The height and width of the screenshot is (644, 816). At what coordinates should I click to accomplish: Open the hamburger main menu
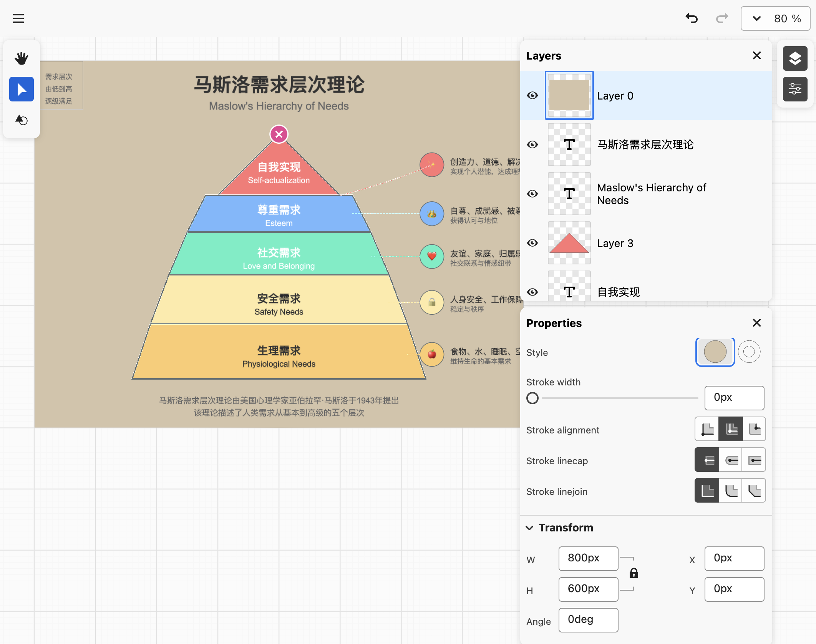18,18
